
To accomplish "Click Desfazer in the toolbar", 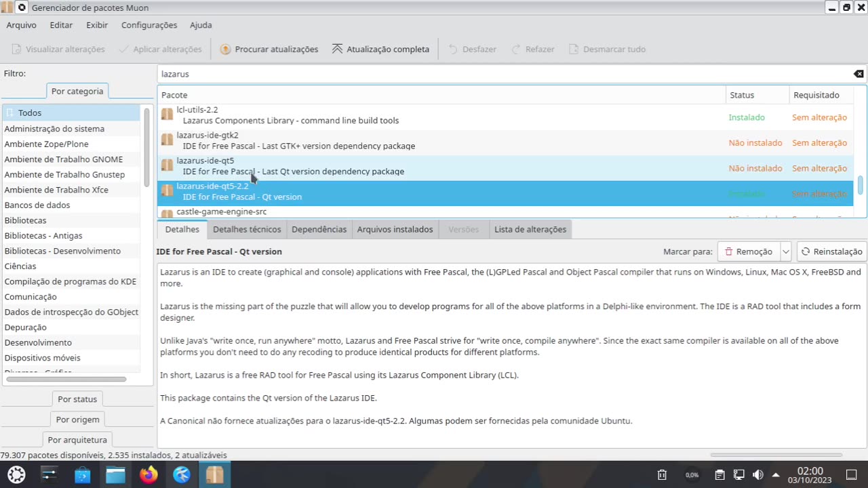I will pyautogui.click(x=472, y=49).
